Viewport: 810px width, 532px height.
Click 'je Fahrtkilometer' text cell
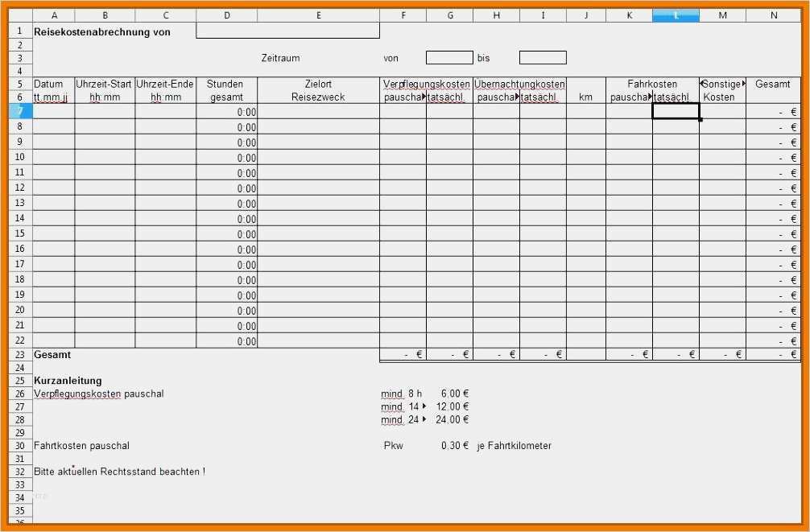[x=514, y=446]
